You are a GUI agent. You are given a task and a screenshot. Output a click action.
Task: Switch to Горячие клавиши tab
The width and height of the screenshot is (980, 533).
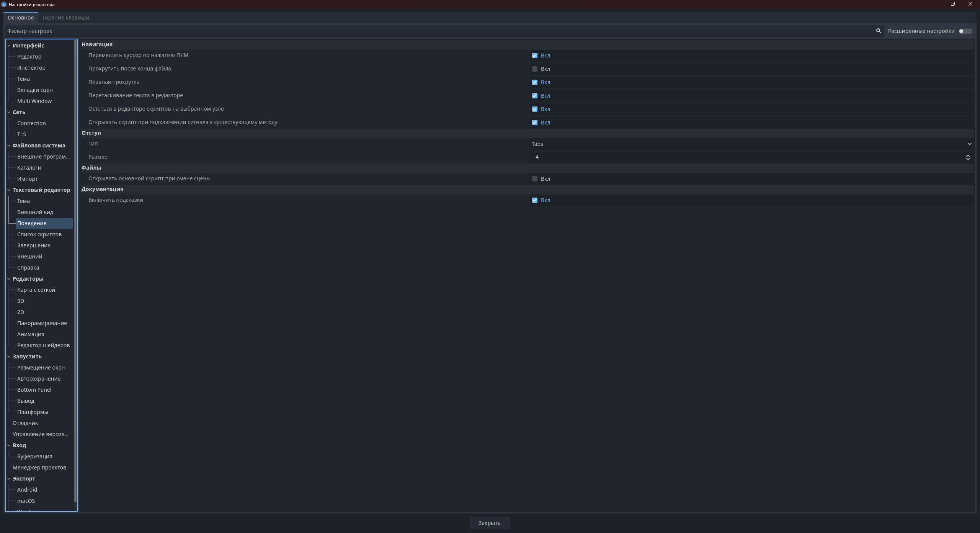[x=66, y=18]
